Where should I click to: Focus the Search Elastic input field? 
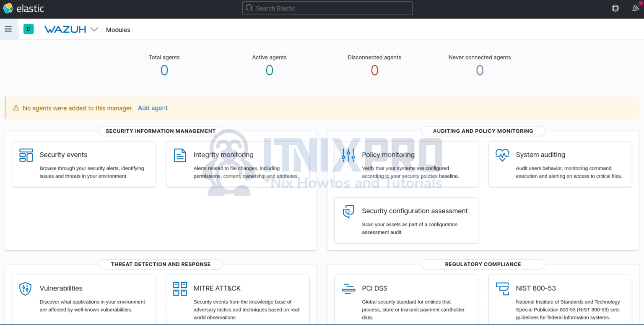(327, 8)
